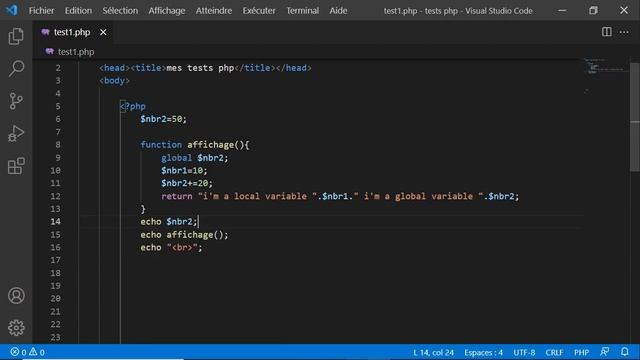Open the editor More Actions ellipsis

624,32
